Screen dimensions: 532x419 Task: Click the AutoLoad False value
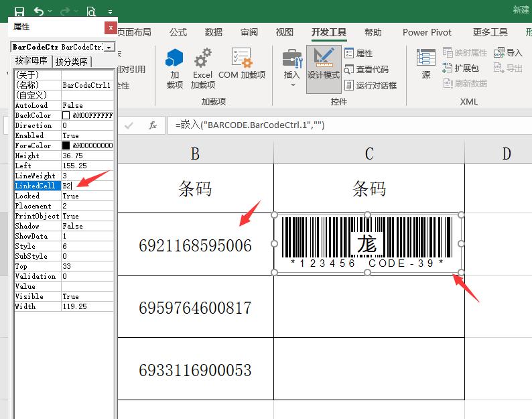click(88, 105)
